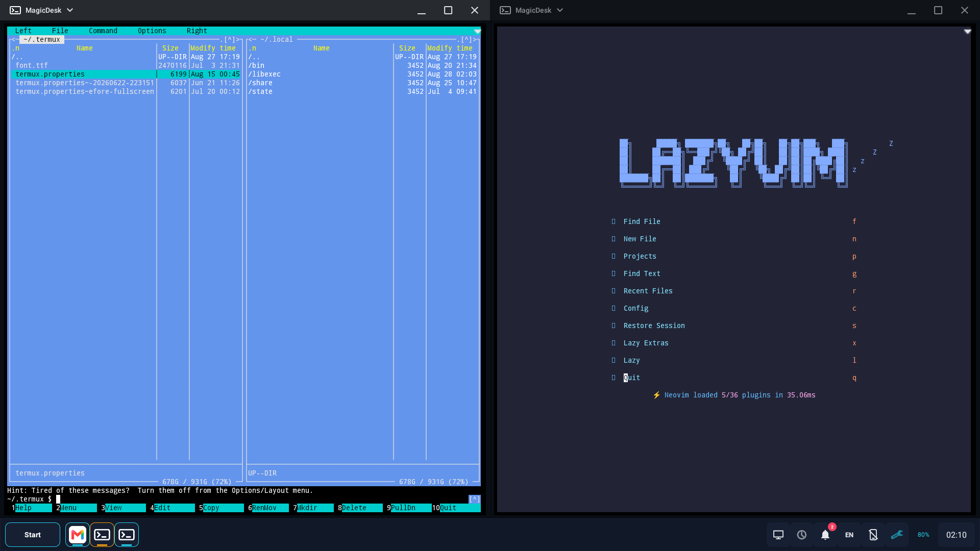Viewport: 980px width, 551px height.
Task: Open the Command menu
Action: tap(103, 31)
